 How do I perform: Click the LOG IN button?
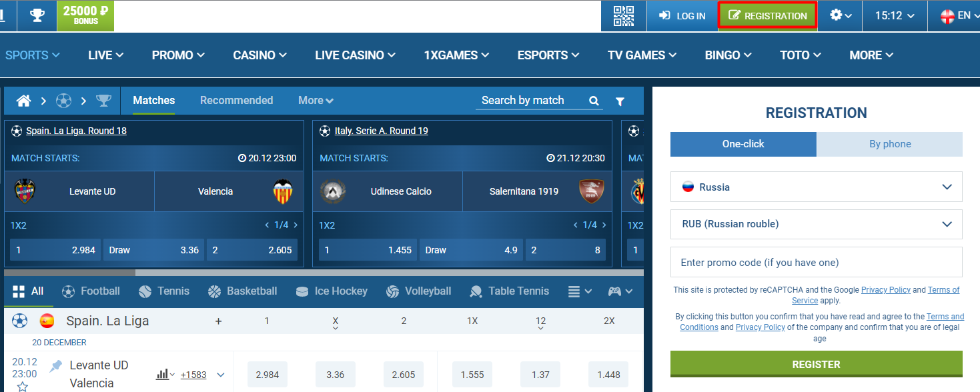click(682, 15)
